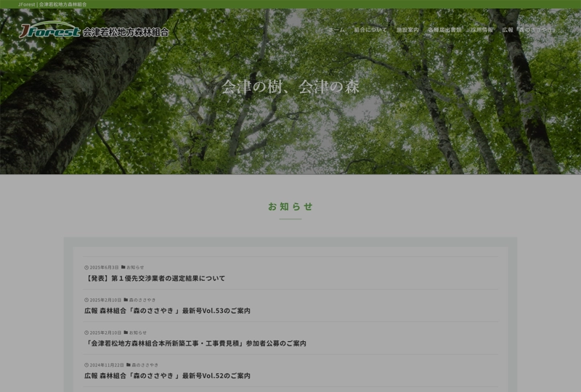Click お知らせ category tag on June 2025 post
Viewport: 581px width, 392px height.
pyautogui.click(x=135, y=267)
